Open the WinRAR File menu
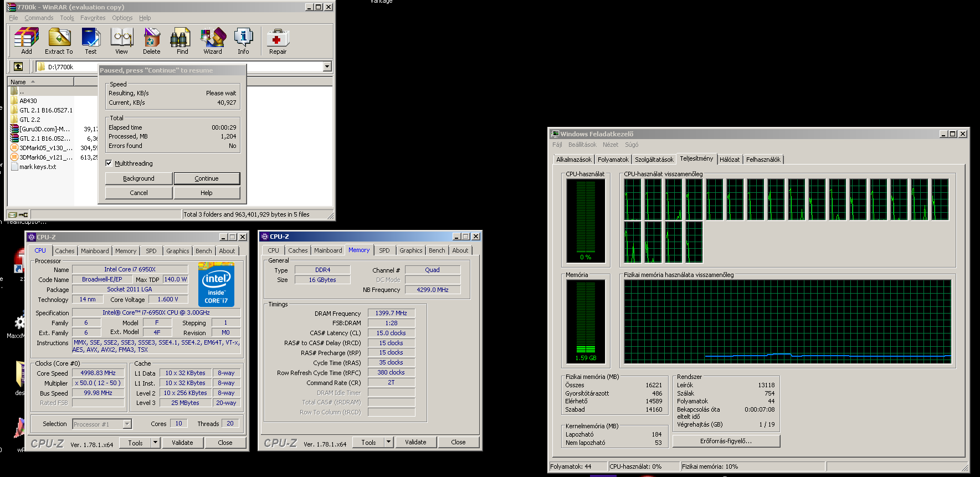The height and width of the screenshot is (477, 980). pyautogui.click(x=13, y=18)
